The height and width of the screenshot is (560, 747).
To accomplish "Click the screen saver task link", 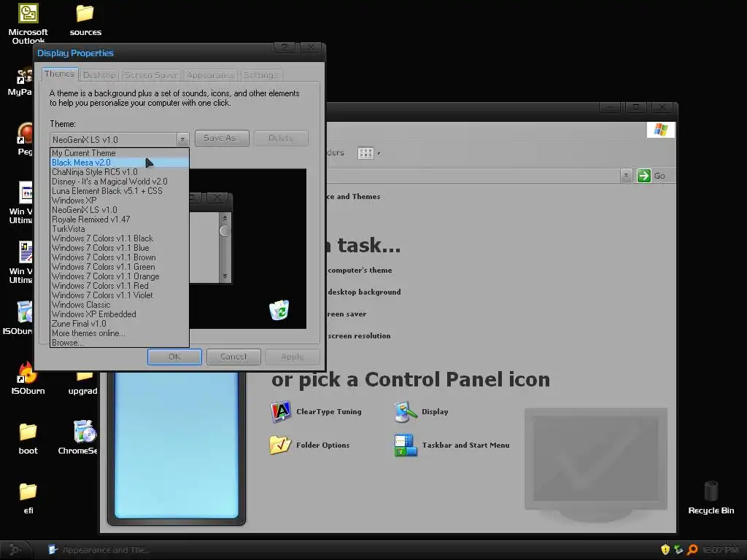I will click(347, 314).
